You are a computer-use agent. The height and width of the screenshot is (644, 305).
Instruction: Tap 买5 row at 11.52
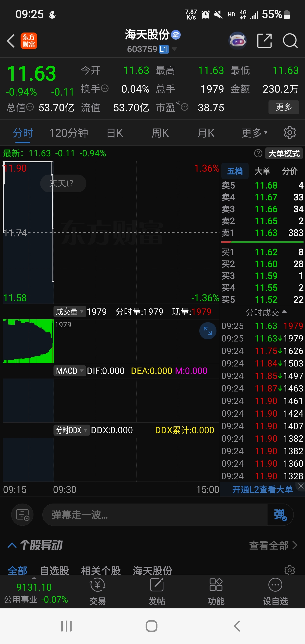point(262,300)
